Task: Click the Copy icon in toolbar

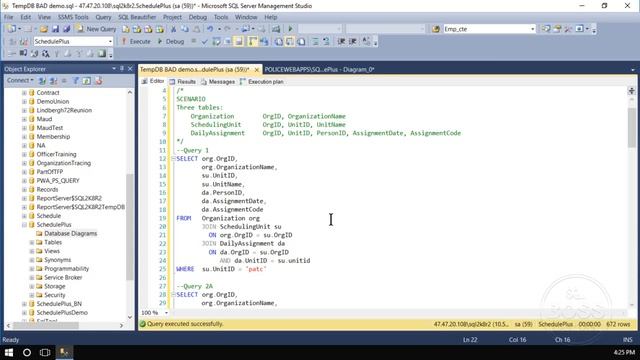Action: click(x=185, y=29)
